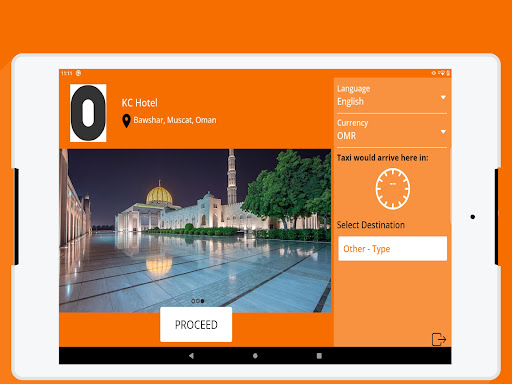Click the Select Destination label
Screen dimensions: 512x384
371,225
